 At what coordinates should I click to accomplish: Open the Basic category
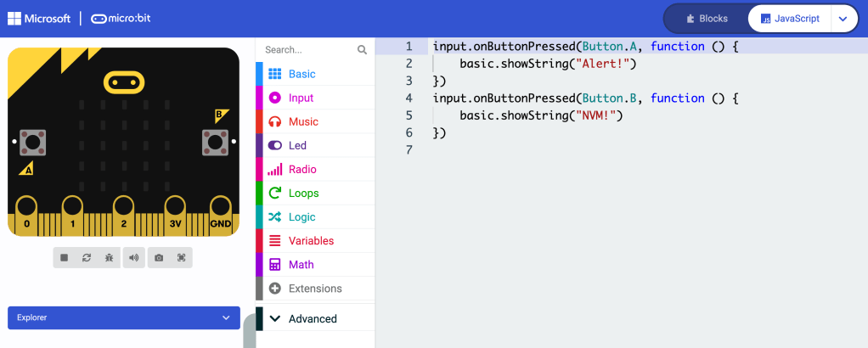[302, 74]
